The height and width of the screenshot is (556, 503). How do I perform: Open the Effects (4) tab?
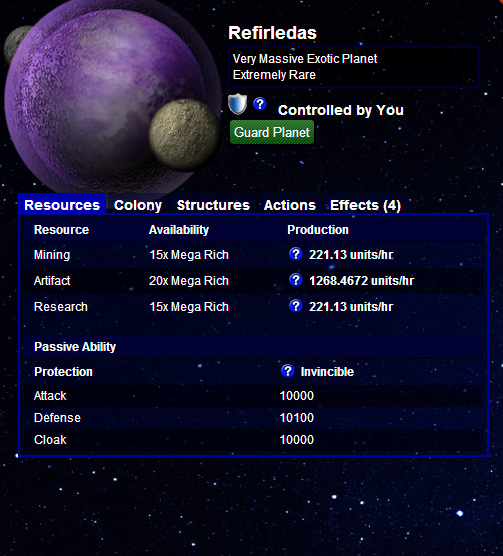tap(365, 205)
